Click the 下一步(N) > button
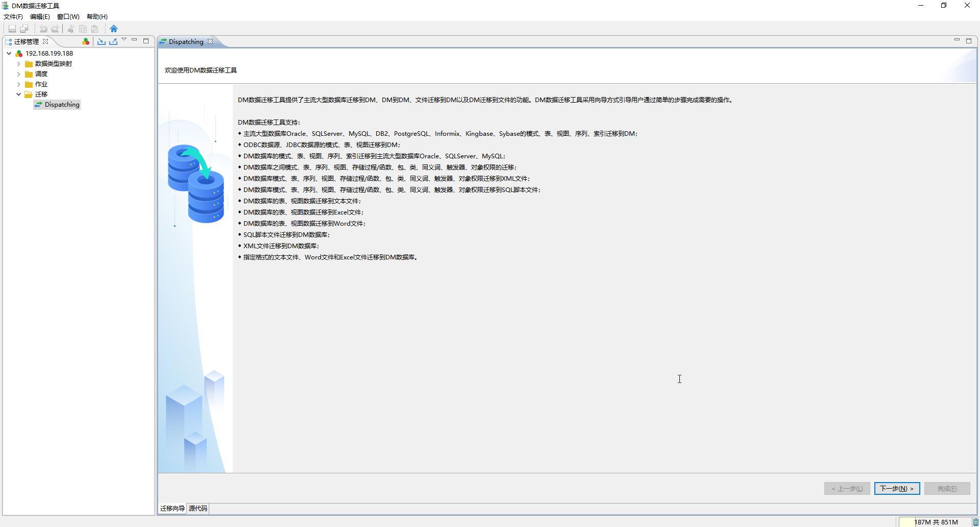This screenshot has height=527, width=980. [897, 489]
